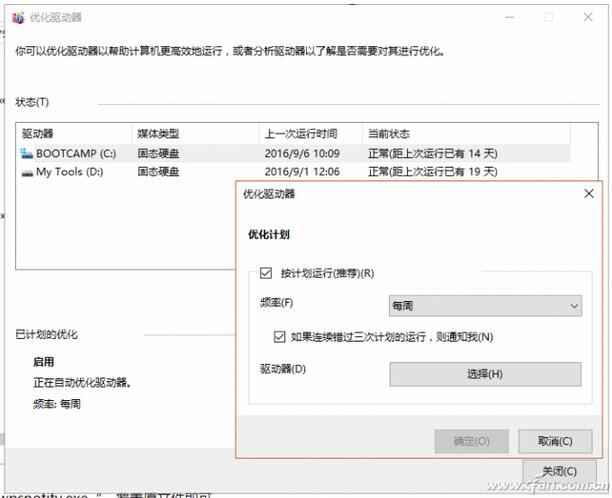Close the 优化驱动器 schedule dialog with X

[589, 194]
